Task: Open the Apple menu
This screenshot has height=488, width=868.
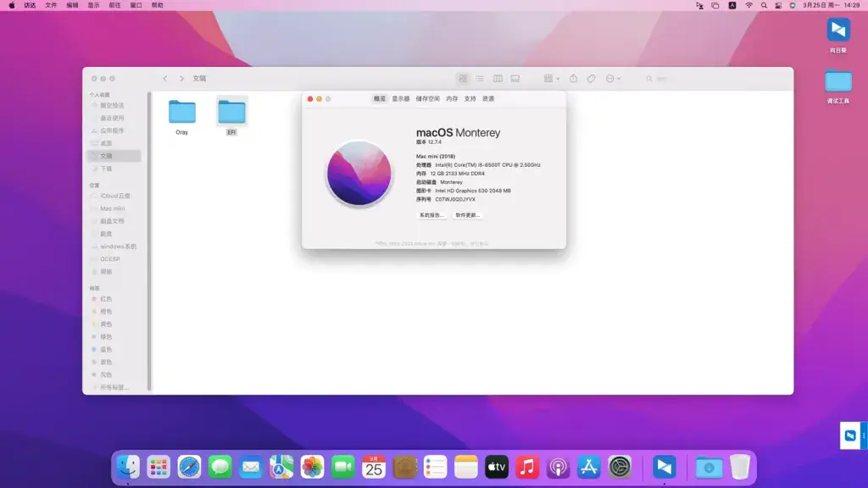Action: [12, 5]
